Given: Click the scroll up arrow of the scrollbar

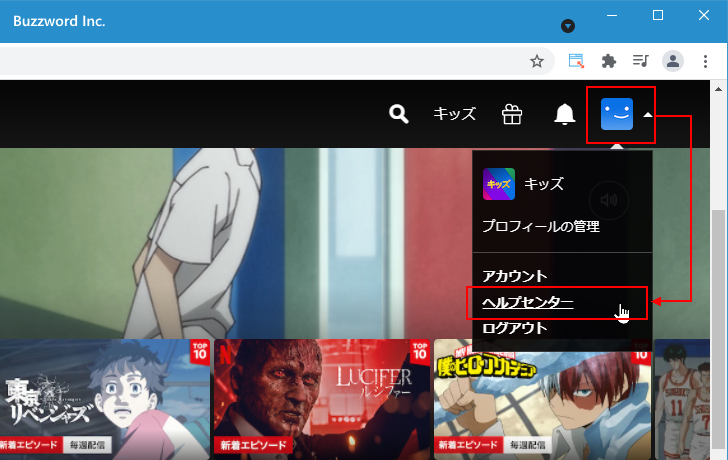Looking at the screenshot, I should (x=718, y=89).
